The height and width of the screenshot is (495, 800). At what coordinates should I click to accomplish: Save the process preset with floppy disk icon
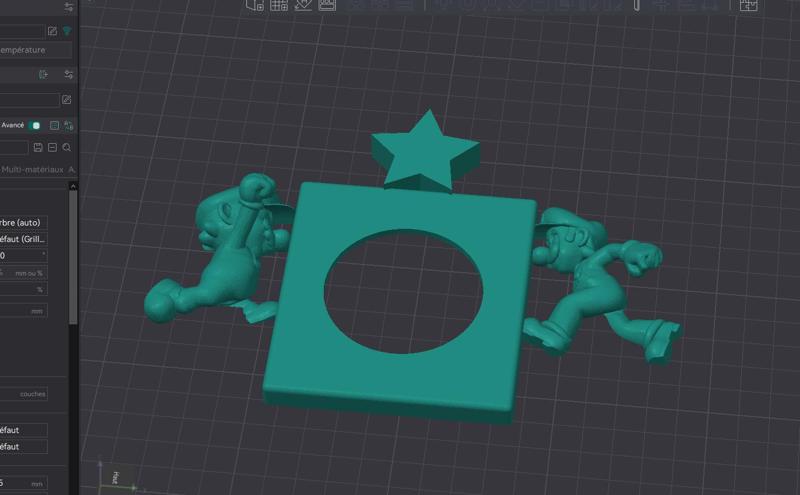point(38,147)
